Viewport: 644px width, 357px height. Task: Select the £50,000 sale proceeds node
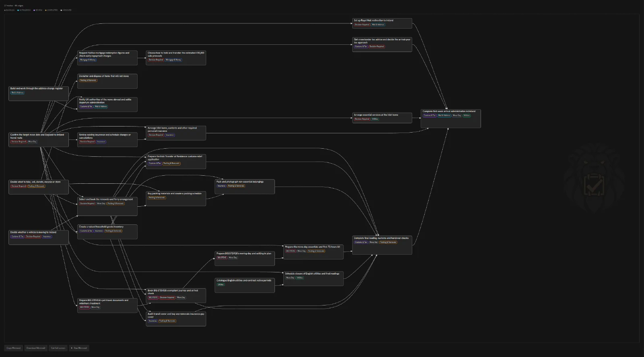pos(176,58)
